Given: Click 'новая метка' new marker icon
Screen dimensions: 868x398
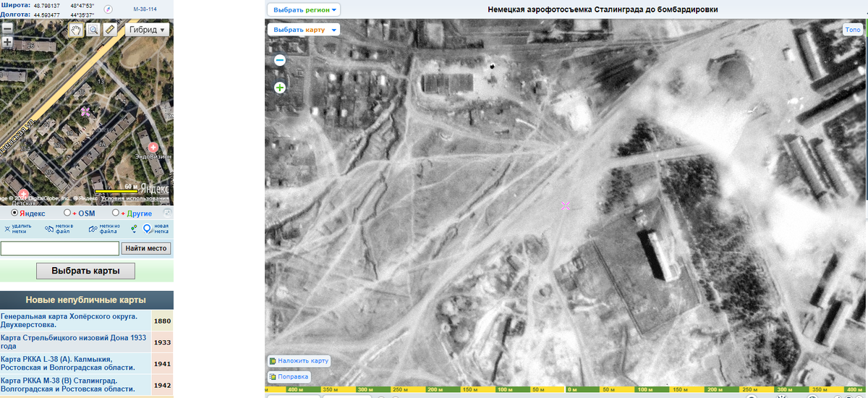Looking at the screenshot, I should point(156,229).
